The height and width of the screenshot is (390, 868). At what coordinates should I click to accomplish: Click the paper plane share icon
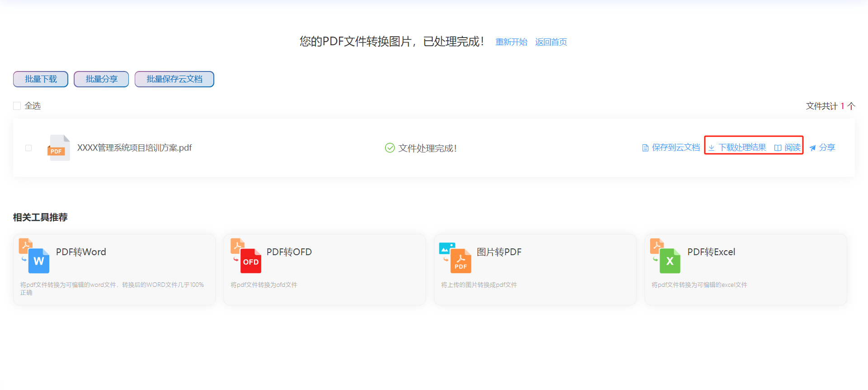click(812, 148)
